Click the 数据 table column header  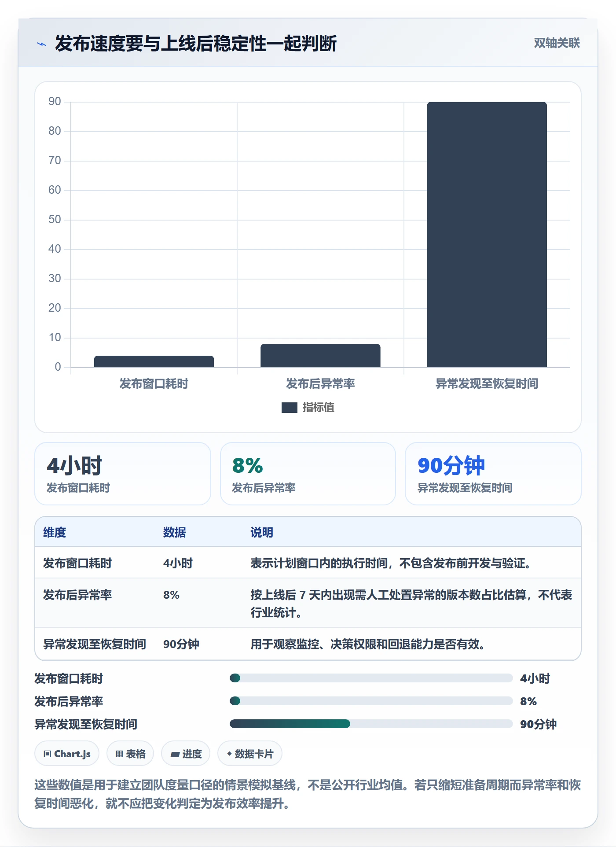[175, 533]
